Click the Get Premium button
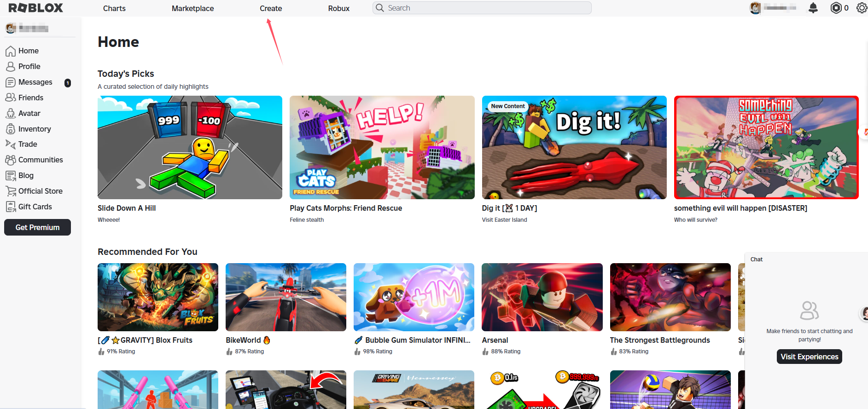868x409 pixels. click(x=37, y=227)
